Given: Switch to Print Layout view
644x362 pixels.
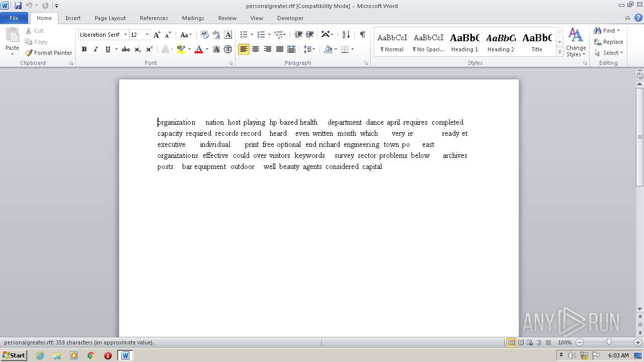Looking at the screenshot, I should coord(511,342).
